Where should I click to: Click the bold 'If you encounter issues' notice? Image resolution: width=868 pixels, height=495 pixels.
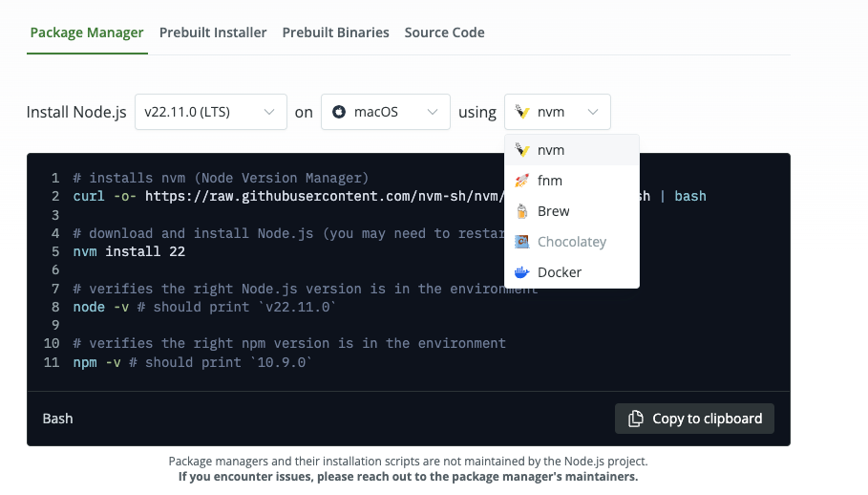pyautogui.click(x=408, y=477)
